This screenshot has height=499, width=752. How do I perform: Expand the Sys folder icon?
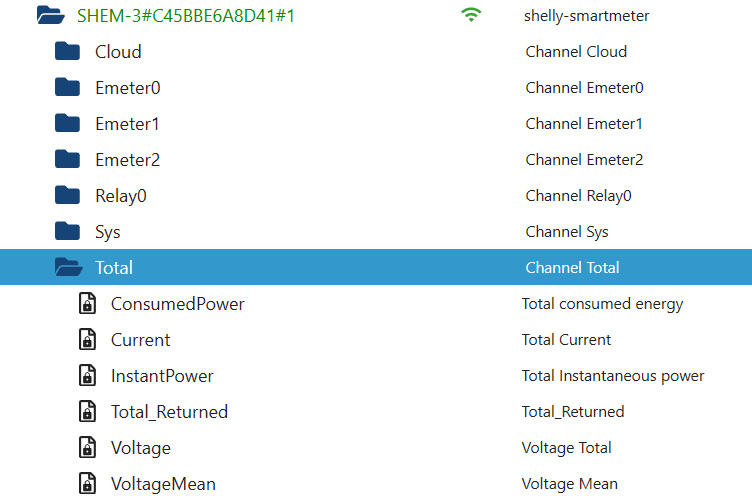click(67, 231)
